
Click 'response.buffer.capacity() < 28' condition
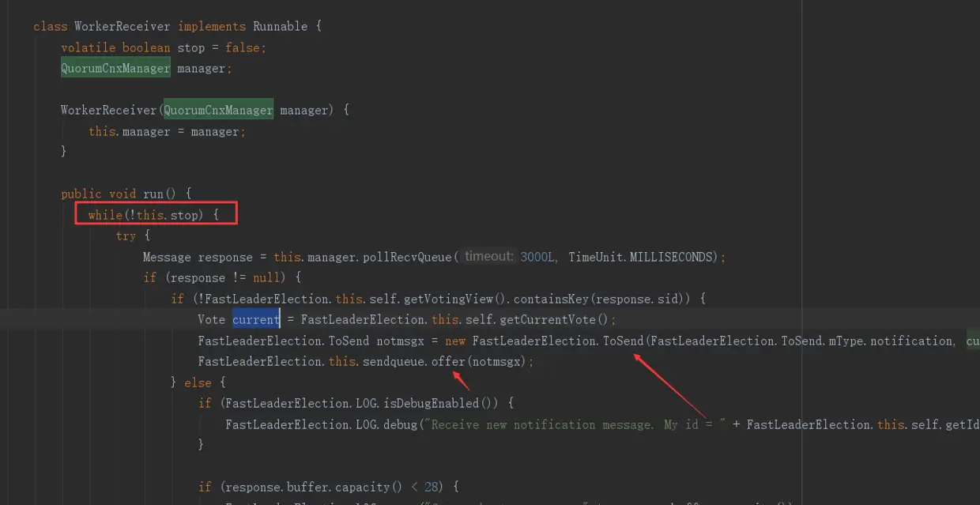(x=332, y=487)
